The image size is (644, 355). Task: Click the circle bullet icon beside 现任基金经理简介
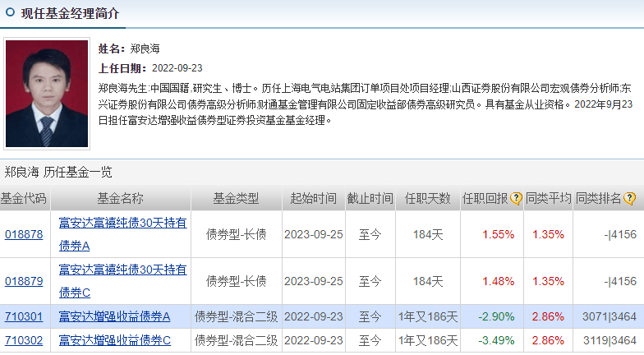coord(10,12)
